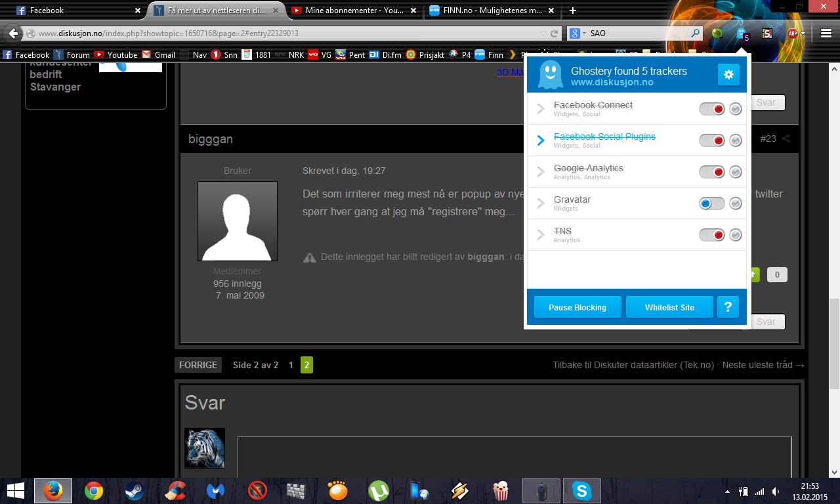Screen dimensions: 840x504
Task: Click bigggan's profile avatar
Action: pos(238,221)
